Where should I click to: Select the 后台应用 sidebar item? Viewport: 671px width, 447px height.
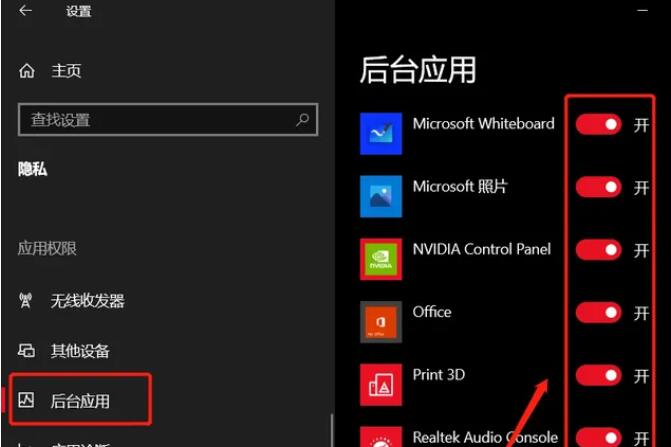pos(80,399)
